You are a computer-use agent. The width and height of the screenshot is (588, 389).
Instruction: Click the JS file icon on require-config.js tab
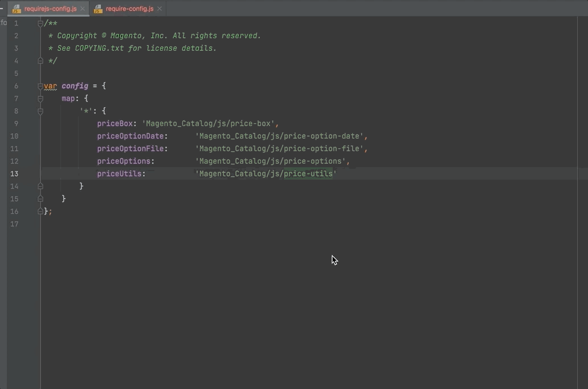coord(98,9)
